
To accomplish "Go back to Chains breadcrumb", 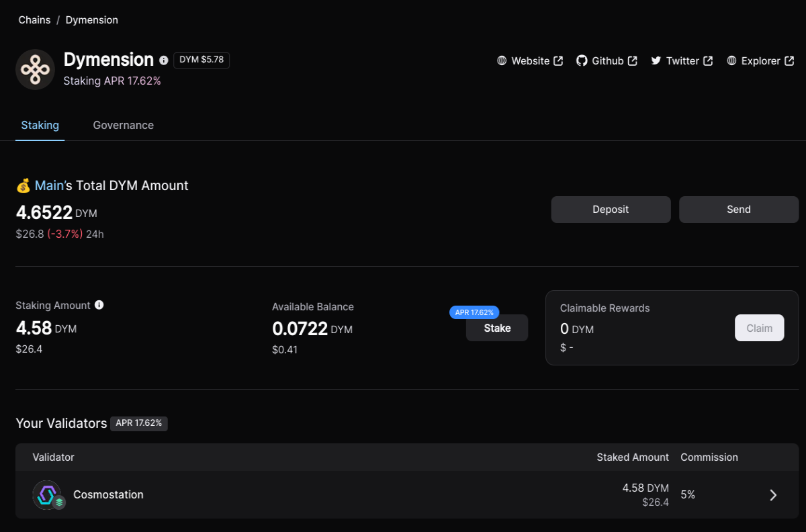I will click(x=34, y=20).
